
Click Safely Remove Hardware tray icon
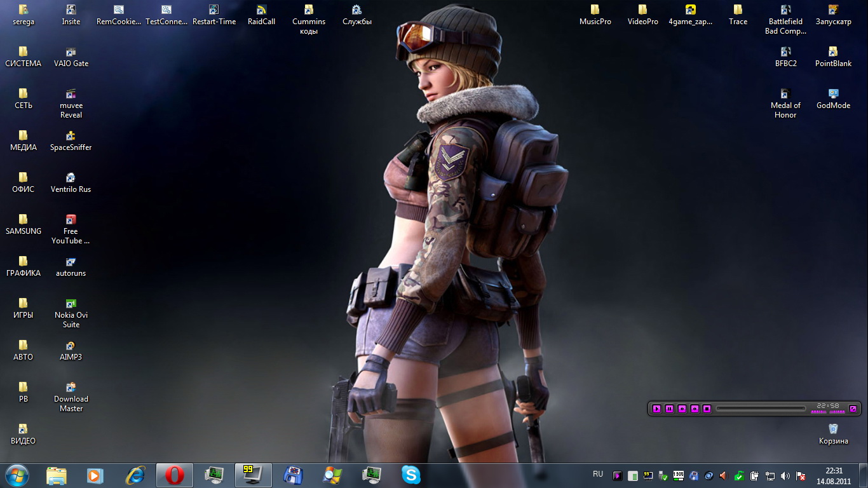tap(663, 476)
